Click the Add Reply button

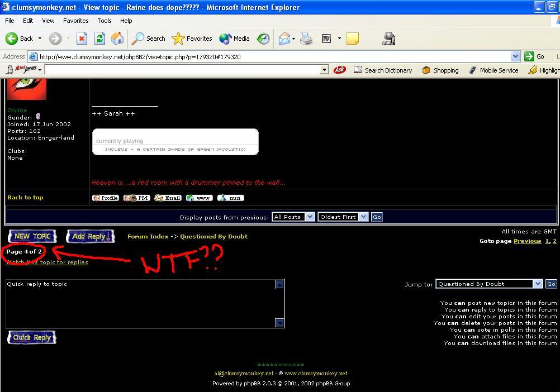pos(90,236)
